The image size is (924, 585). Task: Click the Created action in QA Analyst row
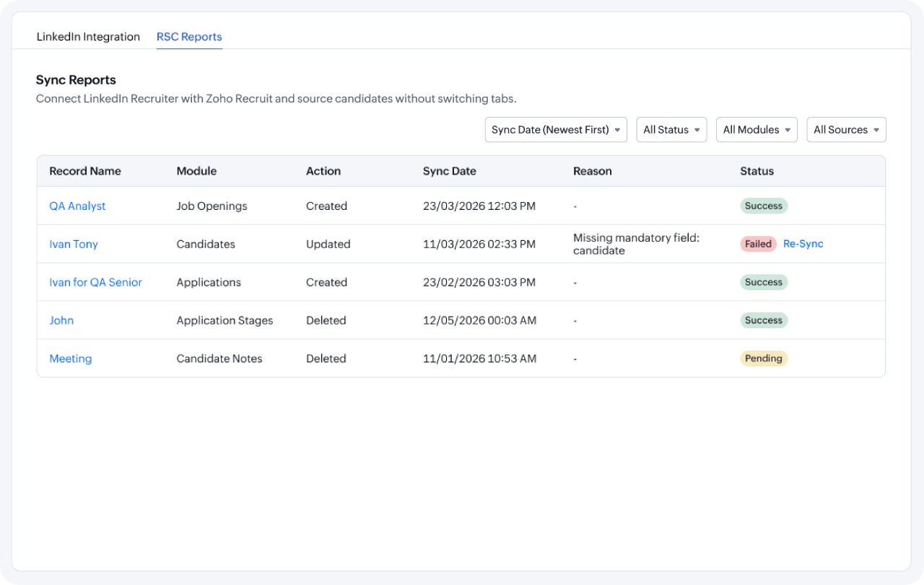326,206
